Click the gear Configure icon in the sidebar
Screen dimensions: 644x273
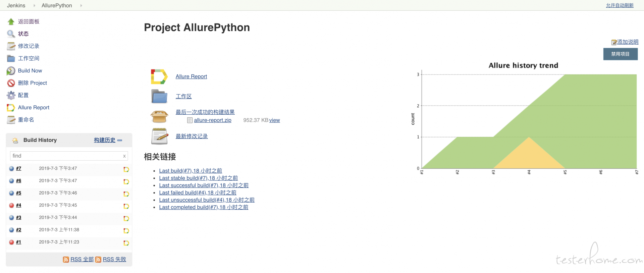11,95
